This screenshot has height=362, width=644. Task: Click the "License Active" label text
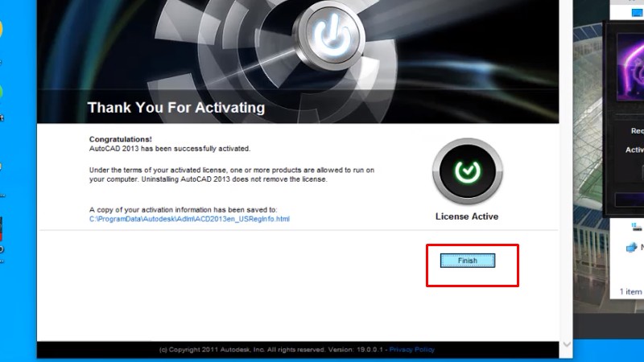467,216
